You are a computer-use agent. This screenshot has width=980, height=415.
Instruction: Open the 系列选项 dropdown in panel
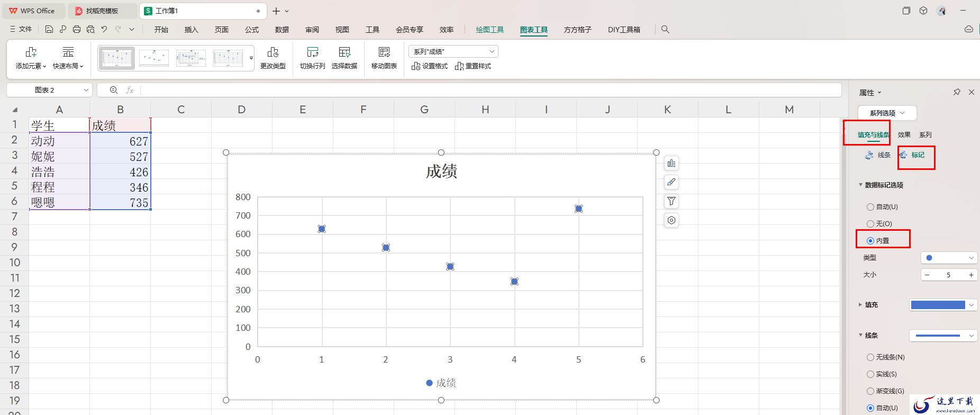(x=887, y=113)
